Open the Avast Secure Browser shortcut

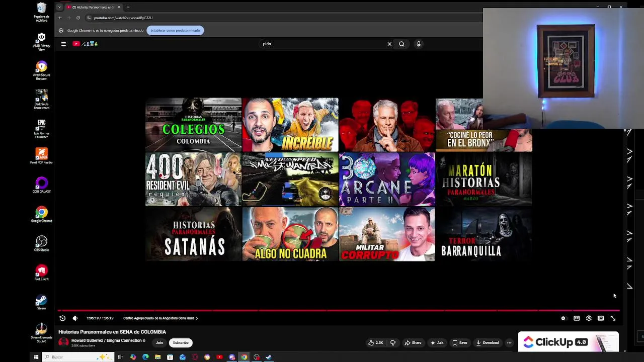[41, 70]
